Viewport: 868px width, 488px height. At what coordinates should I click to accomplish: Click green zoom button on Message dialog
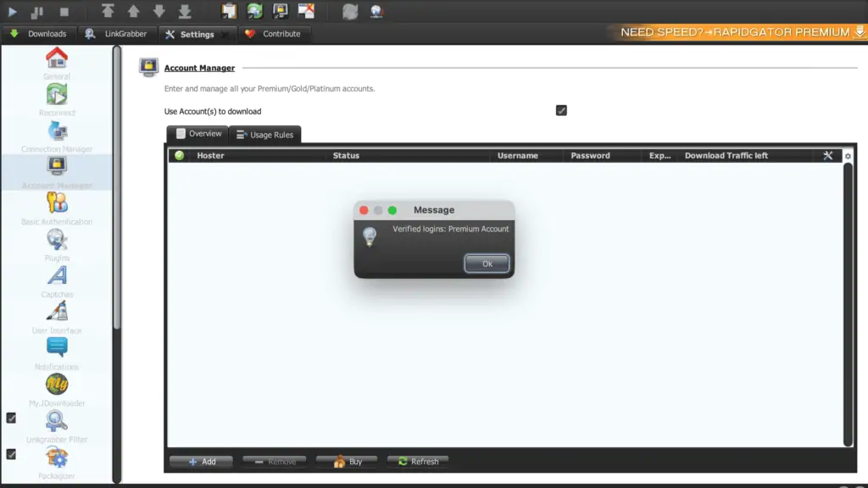(392, 210)
